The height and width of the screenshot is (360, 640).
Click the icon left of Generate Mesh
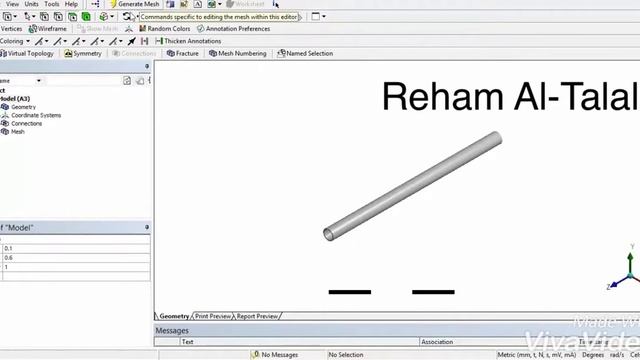coord(95,4)
